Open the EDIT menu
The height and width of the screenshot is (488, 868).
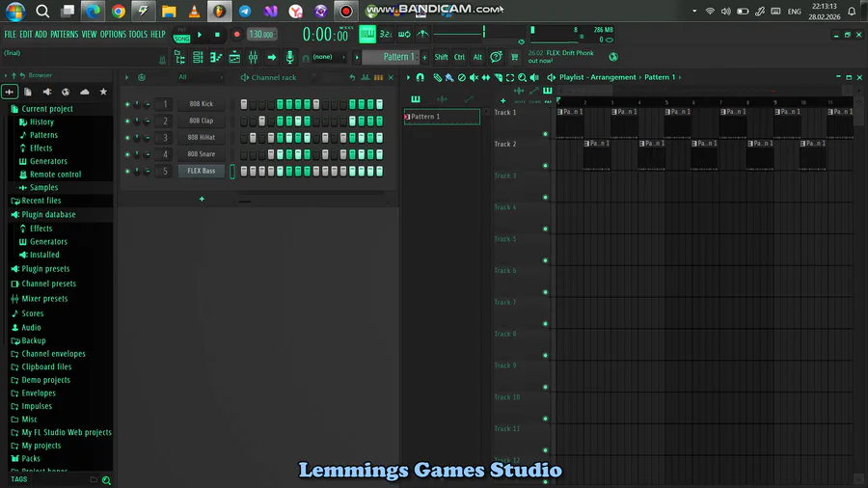point(25,35)
